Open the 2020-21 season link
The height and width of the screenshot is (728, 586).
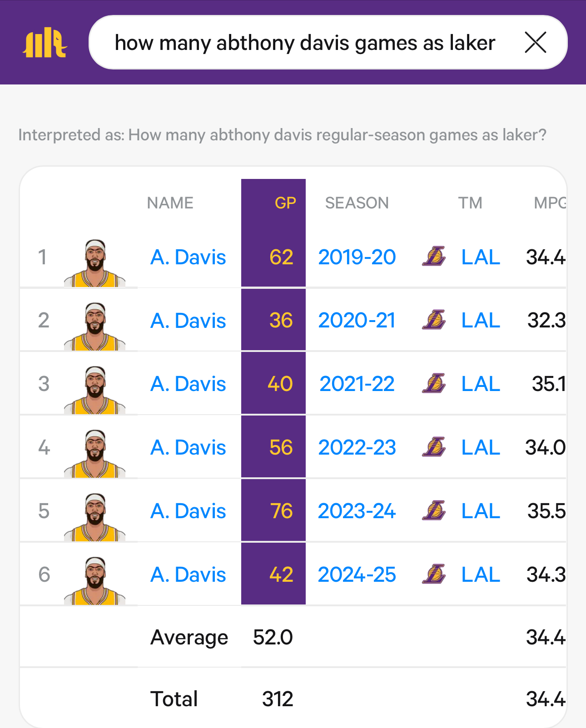pyautogui.click(x=357, y=321)
